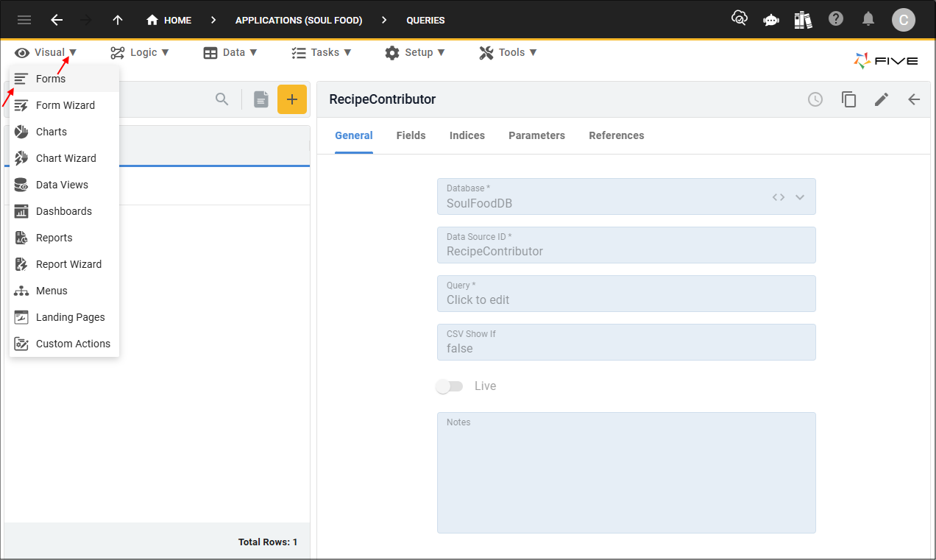
Task: Open the documentation books icon
Action: pos(804,20)
